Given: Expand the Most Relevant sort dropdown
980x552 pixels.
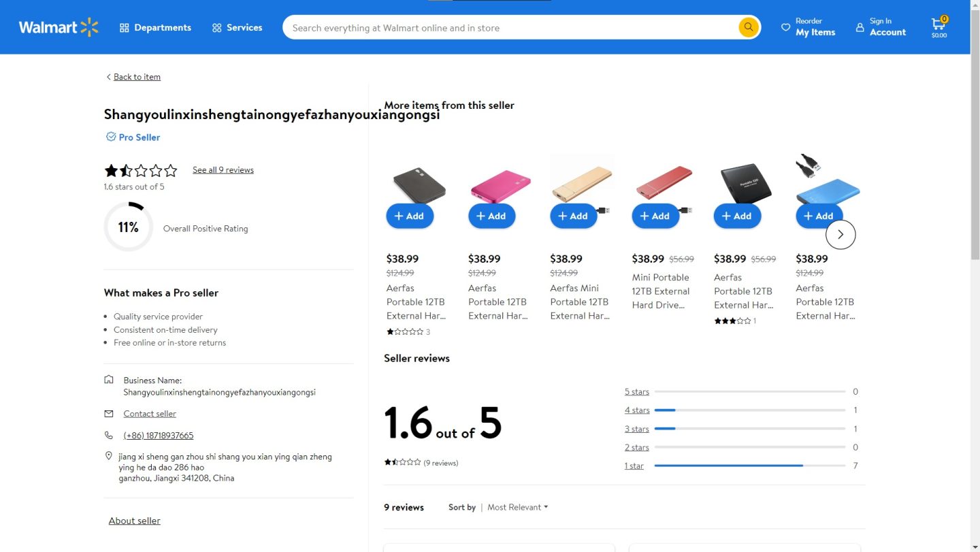Looking at the screenshot, I should [x=517, y=507].
